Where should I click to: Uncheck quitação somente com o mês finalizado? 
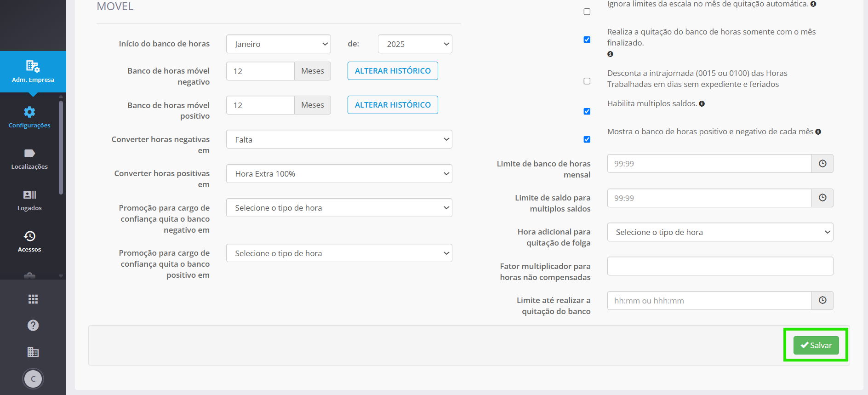point(587,40)
